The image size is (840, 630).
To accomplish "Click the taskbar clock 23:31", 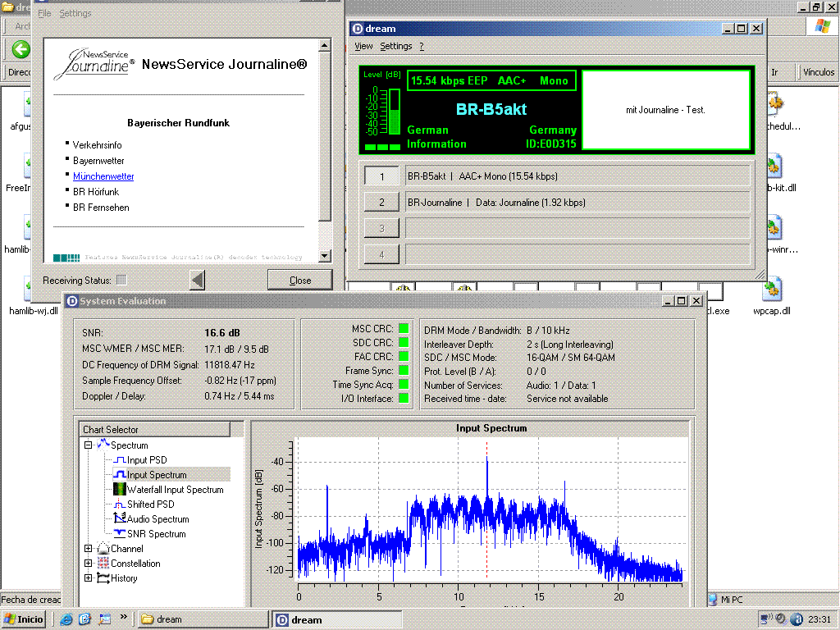I will (x=819, y=619).
